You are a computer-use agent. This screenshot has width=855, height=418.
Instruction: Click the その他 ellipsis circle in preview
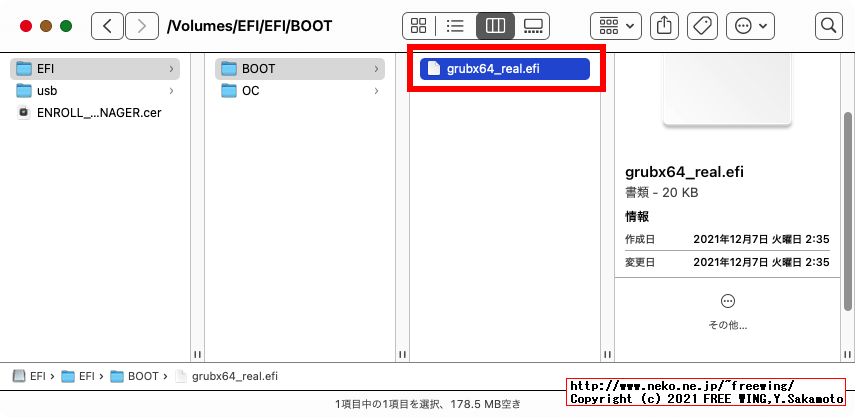point(727,301)
